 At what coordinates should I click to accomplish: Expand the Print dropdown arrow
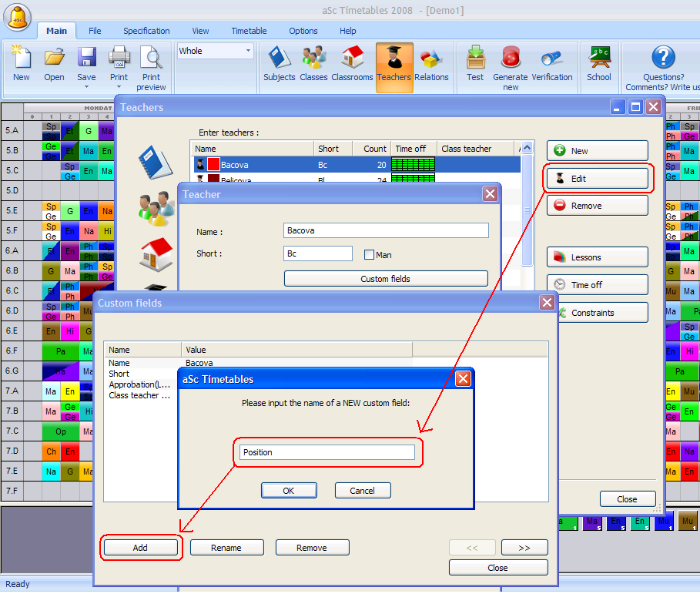click(x=119, y=87)
